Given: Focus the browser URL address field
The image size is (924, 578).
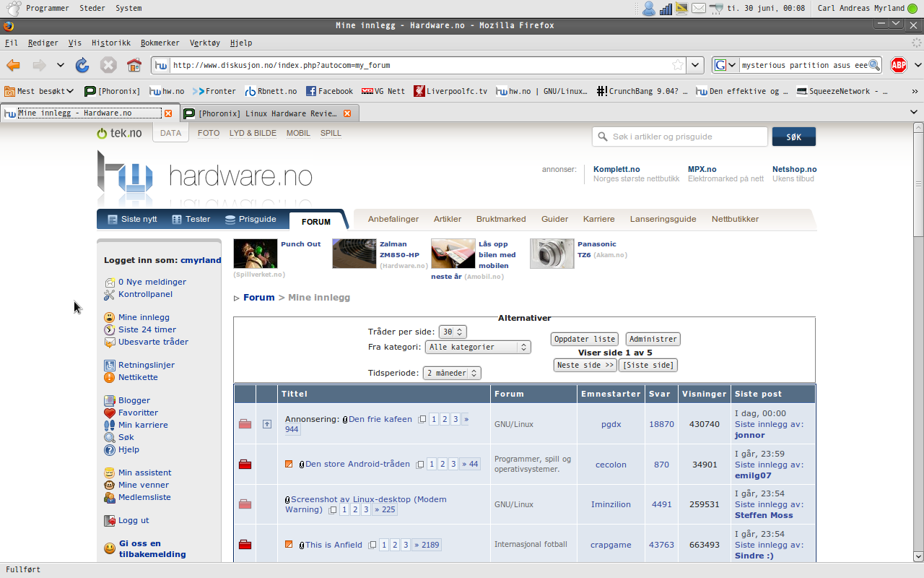Looking at the screenshot, I should [x=417, y=65].
